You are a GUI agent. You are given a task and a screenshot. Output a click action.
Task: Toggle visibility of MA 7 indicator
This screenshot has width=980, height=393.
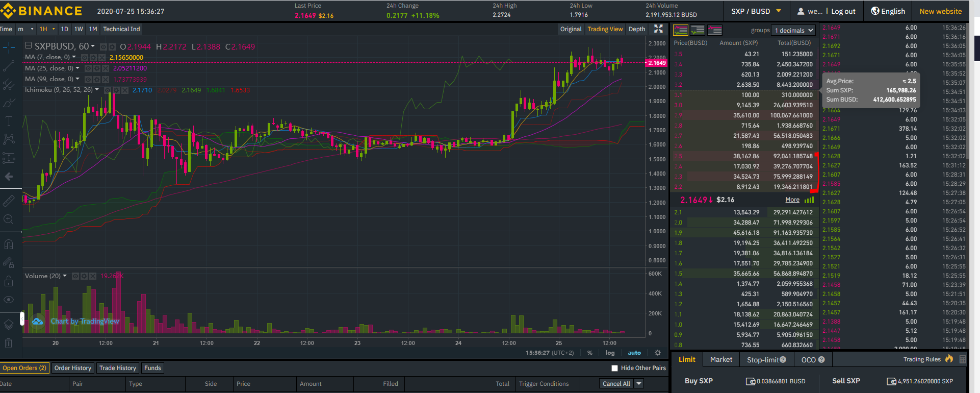[x=85, y=57]
